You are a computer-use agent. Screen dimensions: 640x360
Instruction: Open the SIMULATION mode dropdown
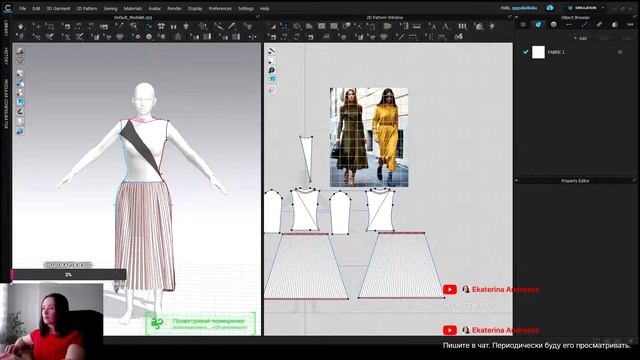click(x=585, y=8)
